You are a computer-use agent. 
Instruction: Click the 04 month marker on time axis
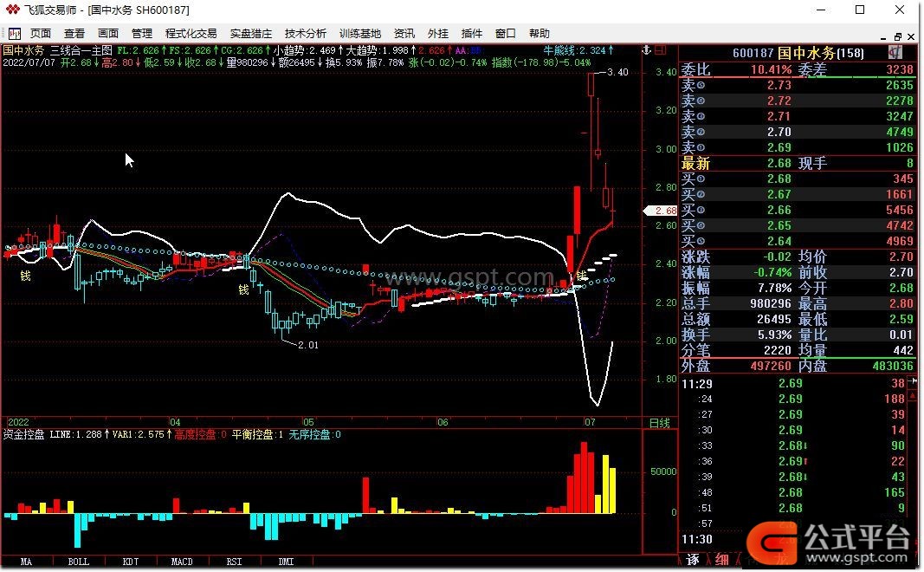[x=175, y=422]
